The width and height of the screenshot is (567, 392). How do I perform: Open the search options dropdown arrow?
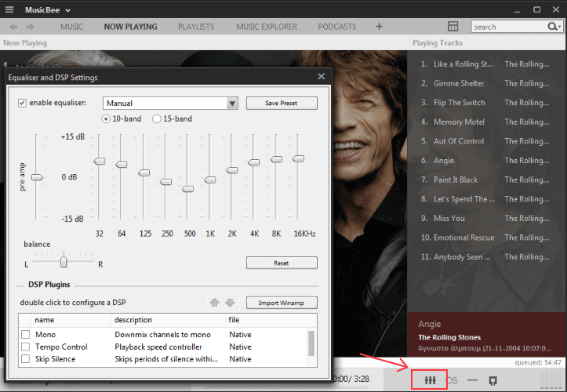click(560, 27)
